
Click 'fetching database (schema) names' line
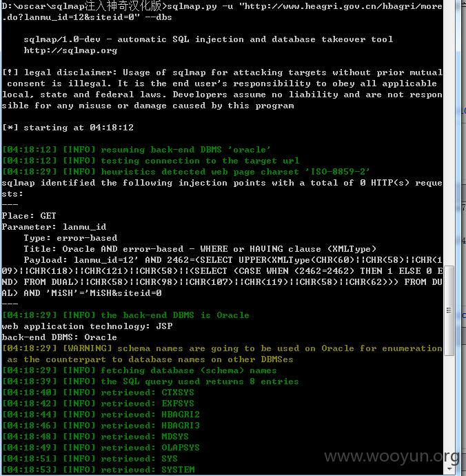coord(139,370)
